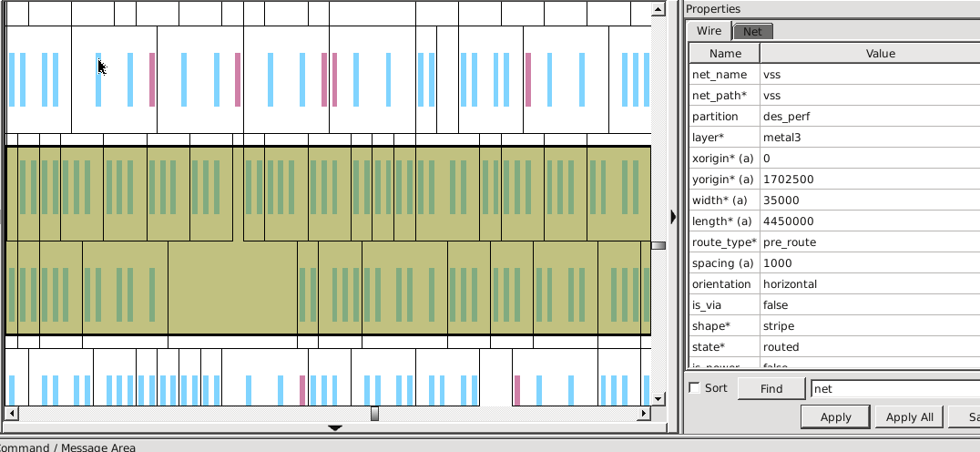Switch to the Net tab
Screen dimensions: 980x452
point(752,31)
